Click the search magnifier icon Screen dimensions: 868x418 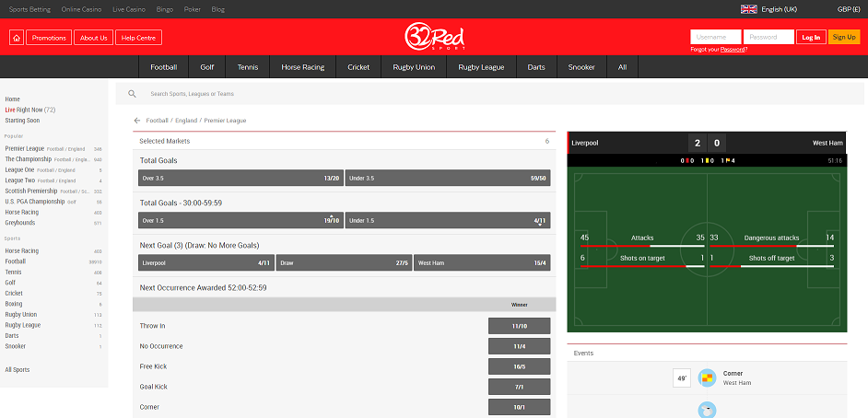point(133,94)
